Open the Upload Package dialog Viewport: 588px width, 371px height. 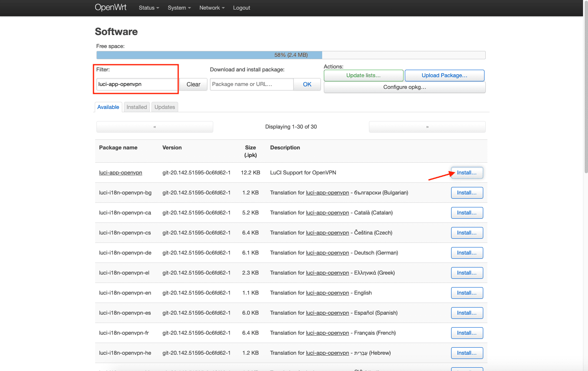coord(444,76)
